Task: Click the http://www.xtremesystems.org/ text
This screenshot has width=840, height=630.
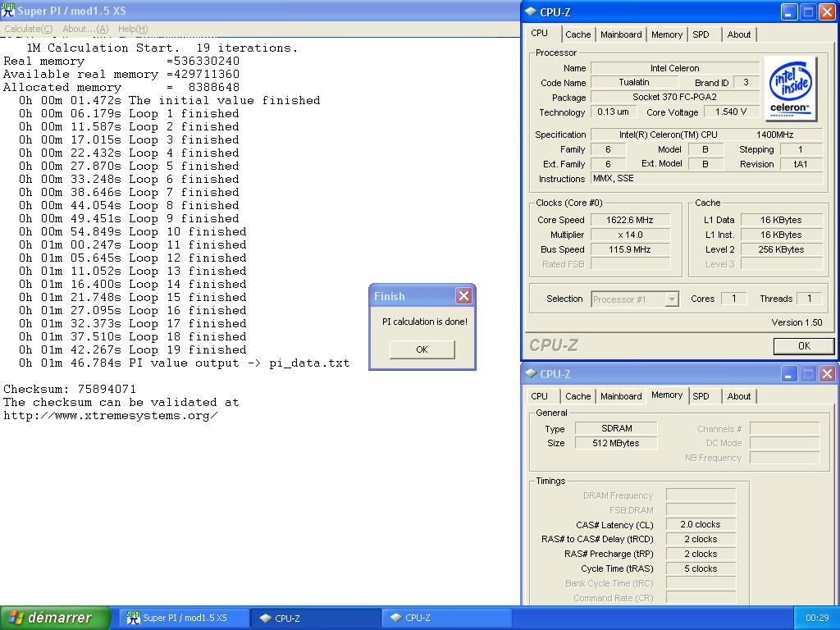Action: (x=111, y=415)
